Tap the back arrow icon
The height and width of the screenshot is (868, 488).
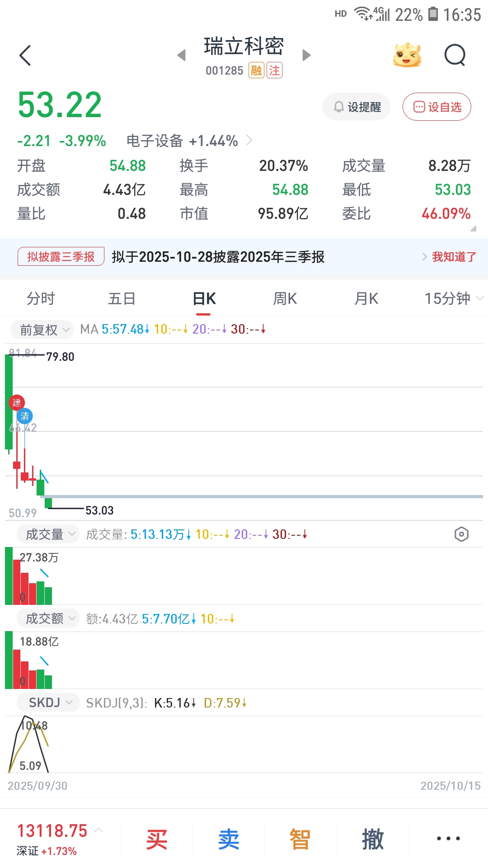[25, 55]
